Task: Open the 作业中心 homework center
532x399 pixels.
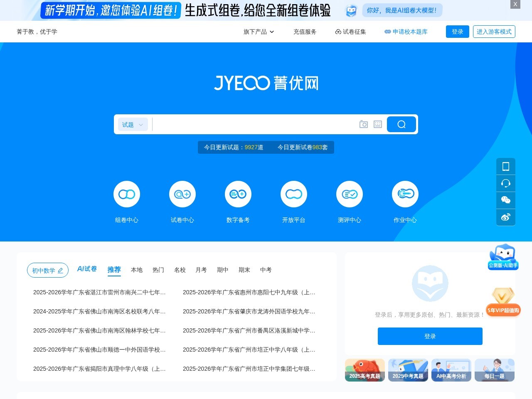Action: 405,202
